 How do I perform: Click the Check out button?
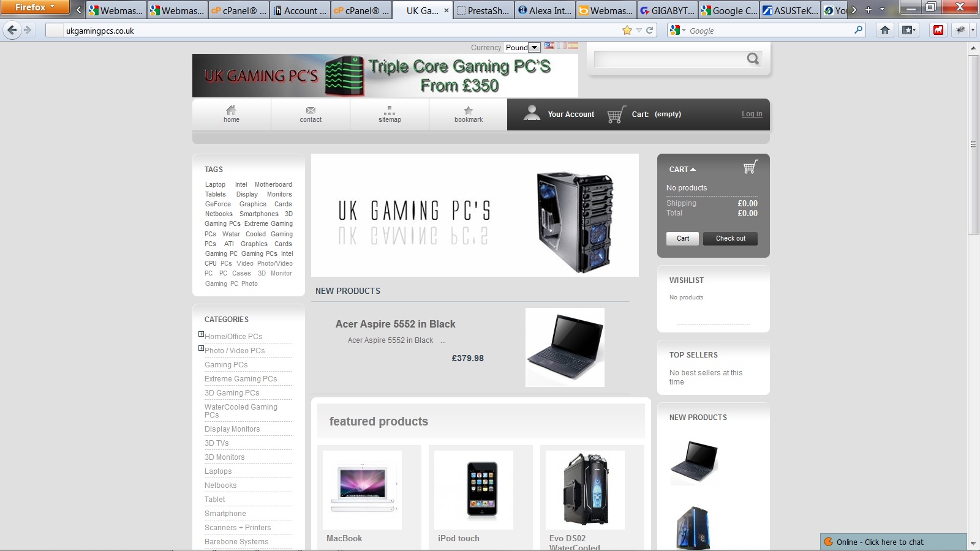pos(730,239)
